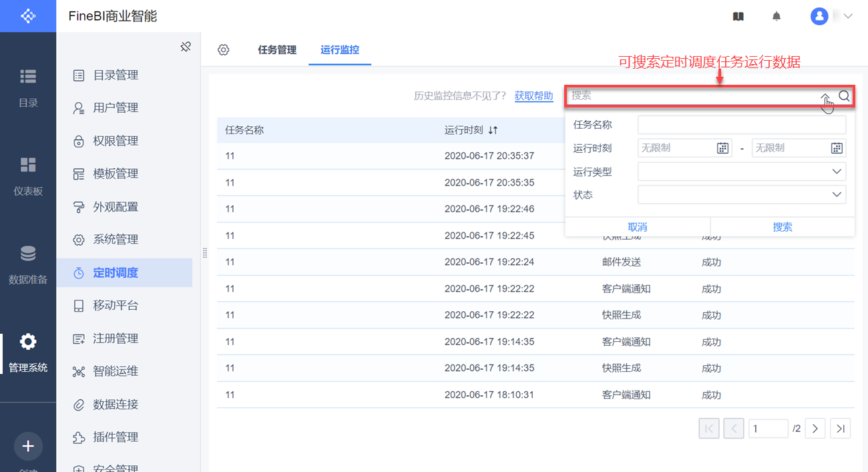Image resolution: width=868 pixels, height=472 pixels.
Task: Click the search magnifier icon
Action: pos(844,96)
